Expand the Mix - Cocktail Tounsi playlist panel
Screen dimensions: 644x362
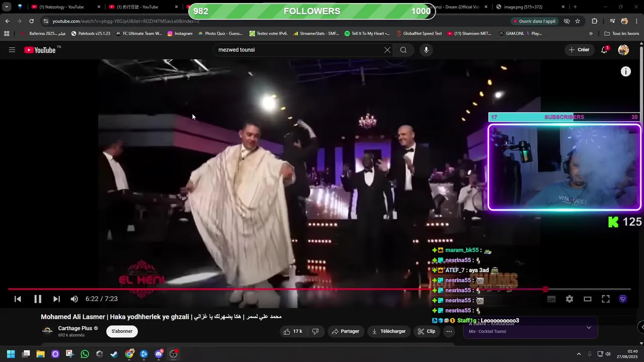[x=589, y=327]
